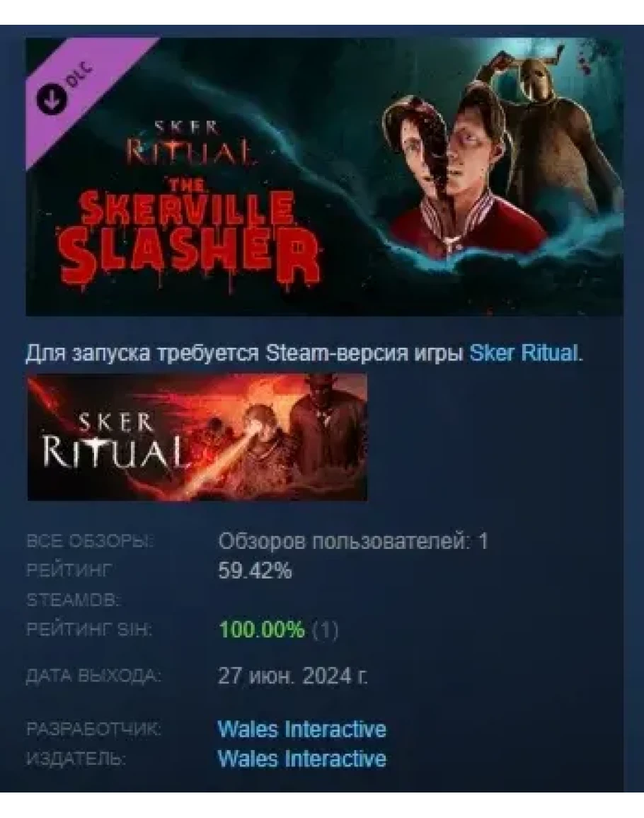Click the ДАТА ВЫХОДА label

pyautogui.click(x=93, y=676)
